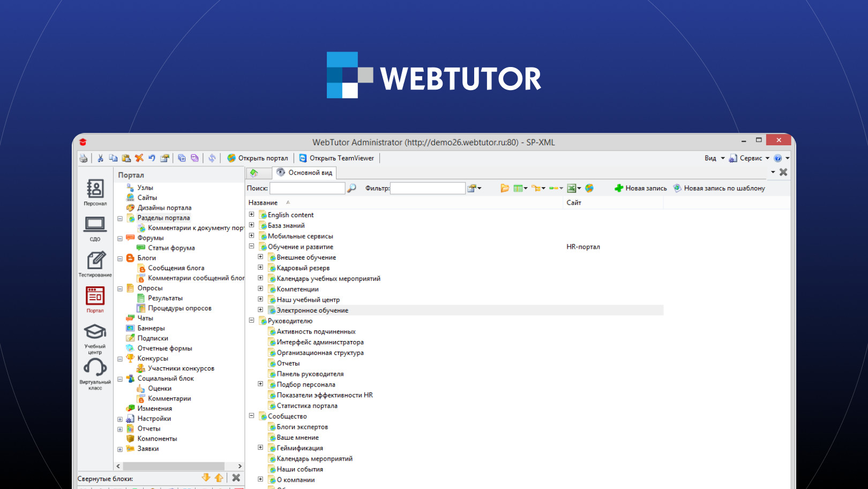Select the Организационная структура row

320,353
